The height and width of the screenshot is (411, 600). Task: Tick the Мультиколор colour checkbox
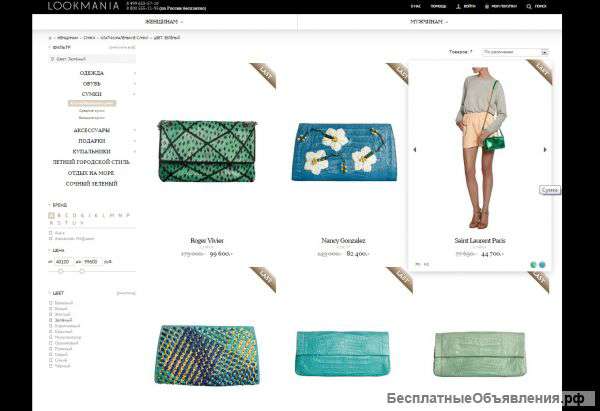click(x=51, y=337)
